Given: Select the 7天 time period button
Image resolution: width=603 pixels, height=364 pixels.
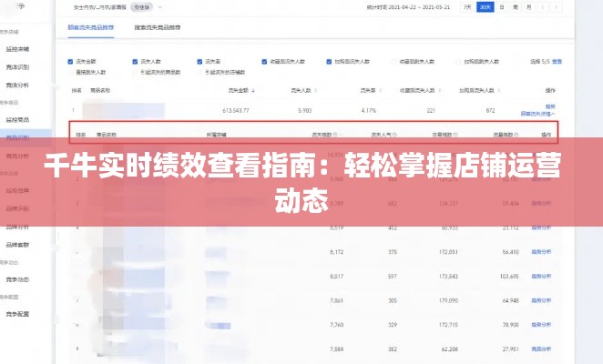Looking at the screenshot, I should 467,6.
